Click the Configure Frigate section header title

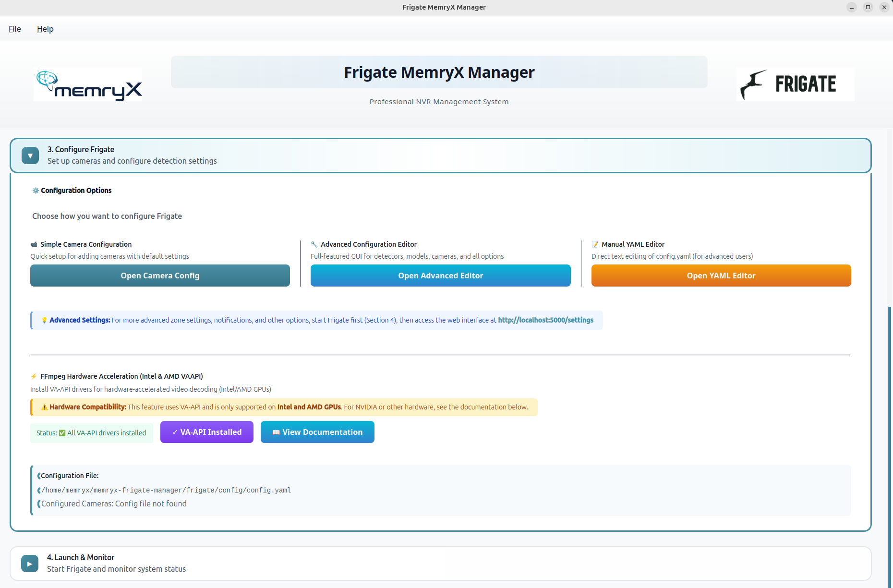pos(81,149)
